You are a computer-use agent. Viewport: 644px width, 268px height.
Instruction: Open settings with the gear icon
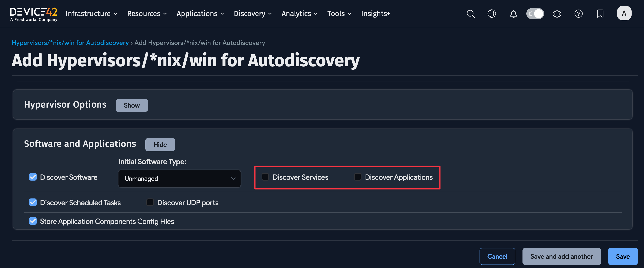557,14
